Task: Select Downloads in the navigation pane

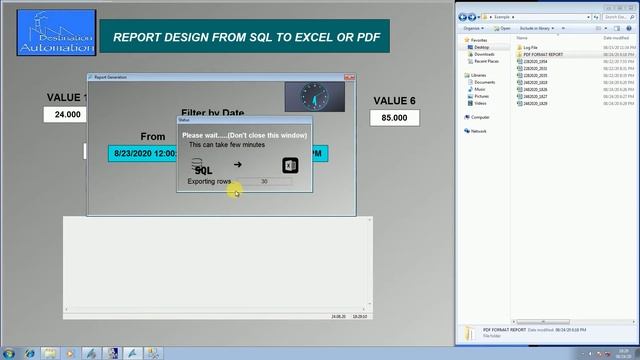Action: [x=484, y=54]
